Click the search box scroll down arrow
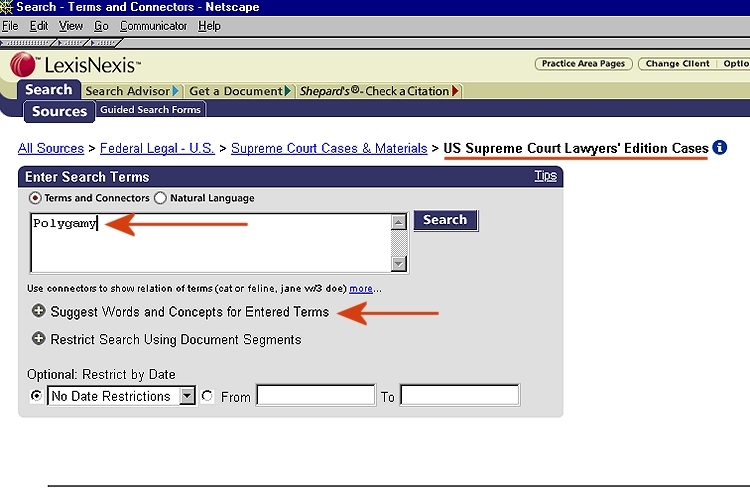The height and width of the screenshot is (490, 750). [398, 264]
